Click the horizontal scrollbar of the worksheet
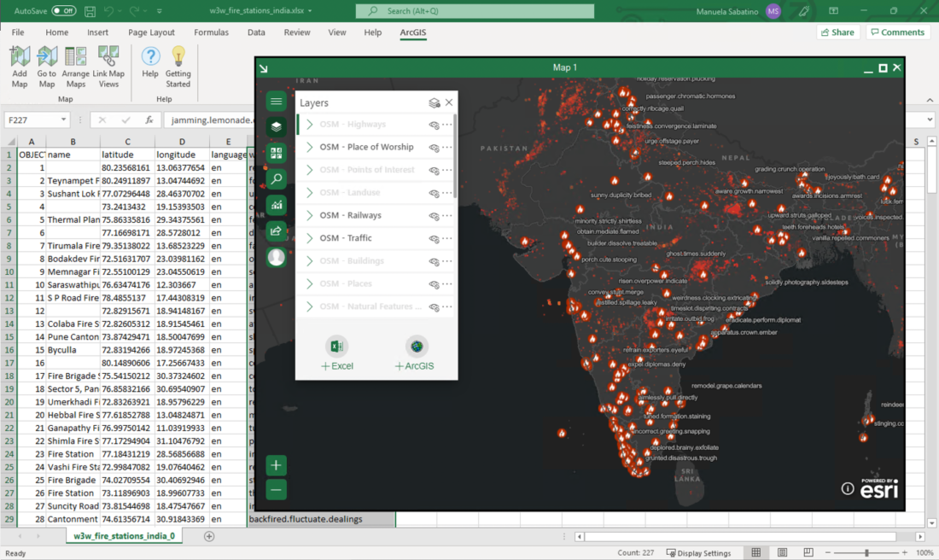This screenshot has height=560, width=939. (740, 537)
